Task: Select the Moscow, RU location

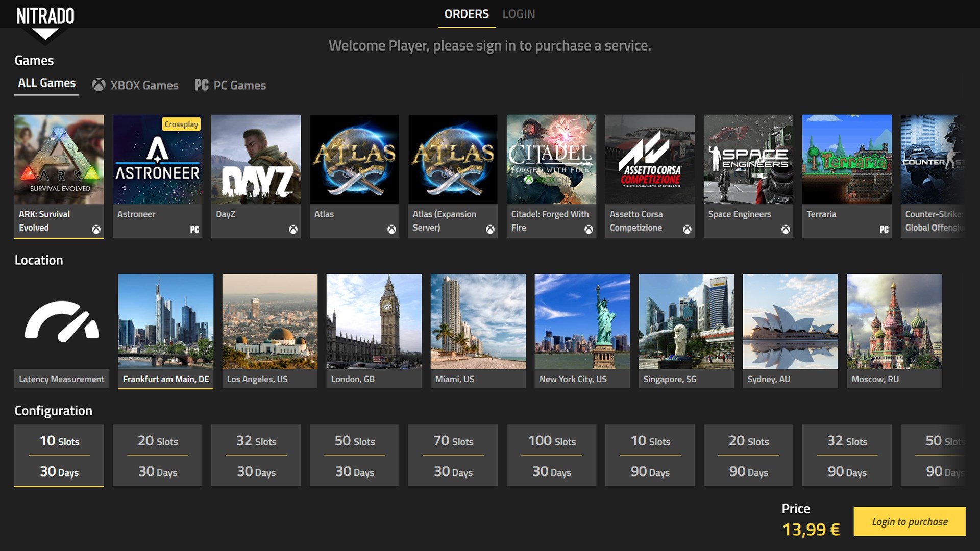Action: pyautogui.click(x=894, y=331)
